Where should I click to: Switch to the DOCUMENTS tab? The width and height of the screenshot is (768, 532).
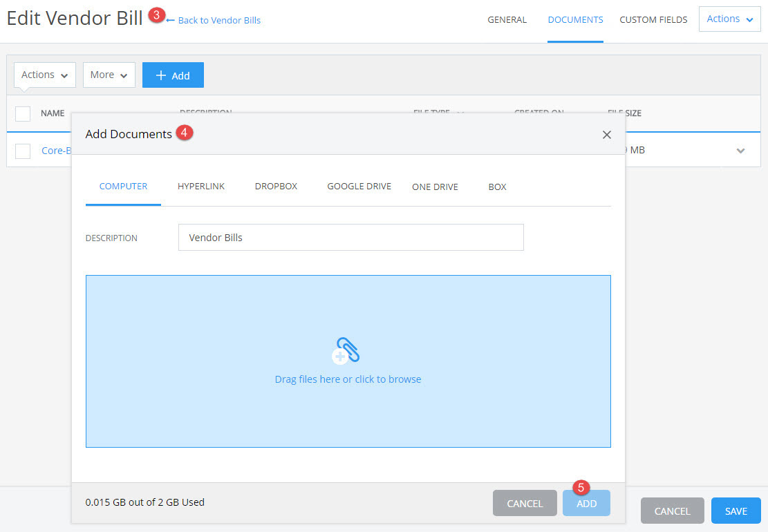(575, 19)
